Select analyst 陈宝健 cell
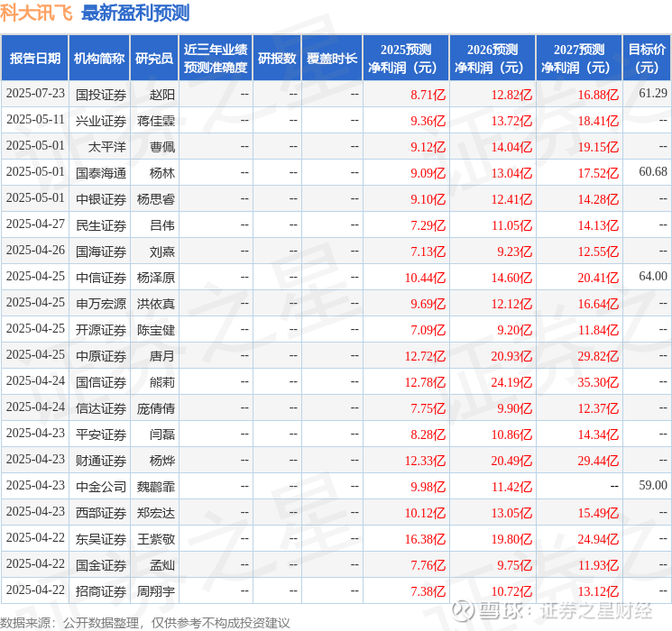672x631 pixels. point(156,330)
